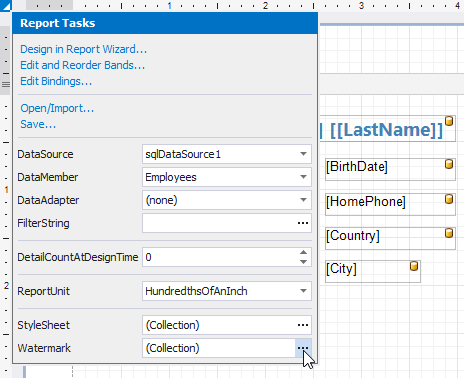The image size is (464, 378).
Task: Expand the DataSource dropdown
Action: coord(303,154)
